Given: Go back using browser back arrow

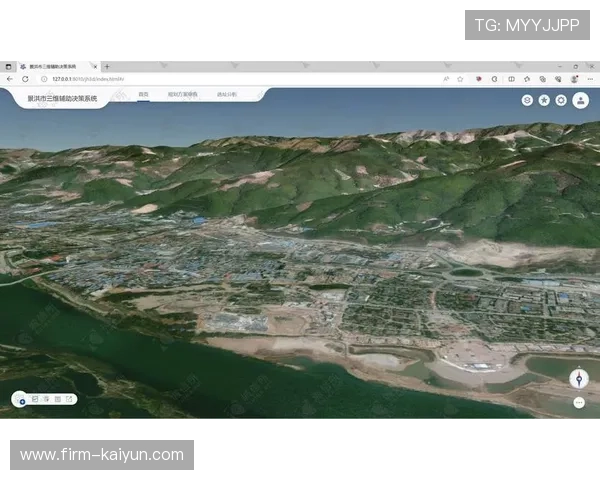Looking at the screenshot, I should pos(10,78).
